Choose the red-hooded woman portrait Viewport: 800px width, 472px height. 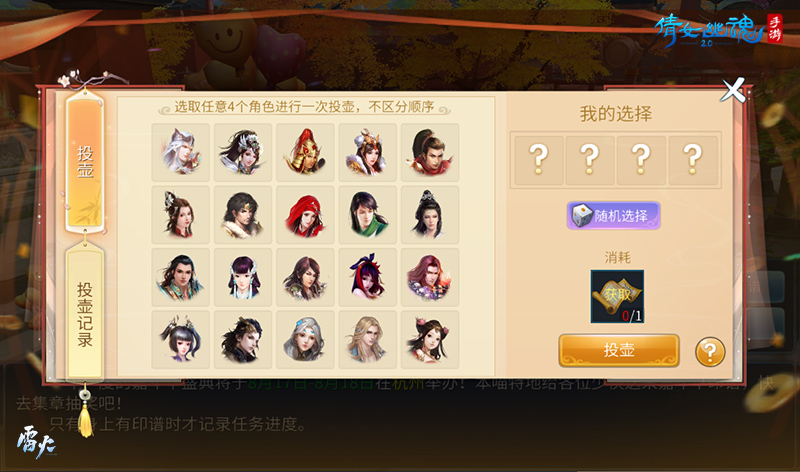pyautogui.click(x=305, y=215)
